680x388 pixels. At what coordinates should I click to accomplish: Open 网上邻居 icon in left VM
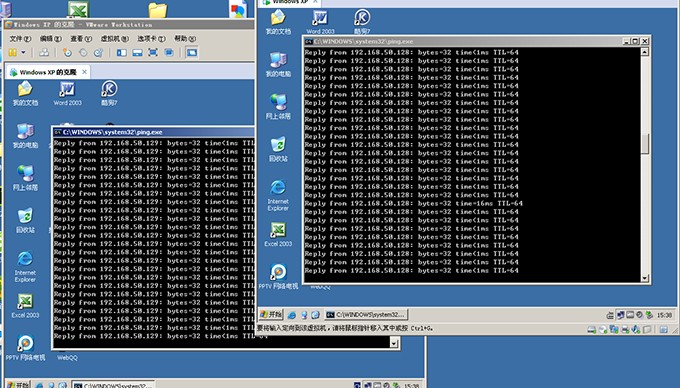pyautogui.click(x=25, y=178)
